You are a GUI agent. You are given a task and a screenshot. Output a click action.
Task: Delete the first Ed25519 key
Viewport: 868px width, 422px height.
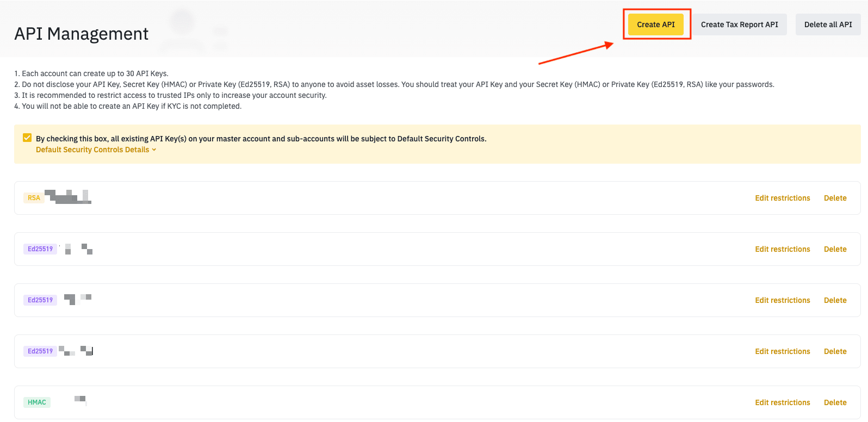835,249
